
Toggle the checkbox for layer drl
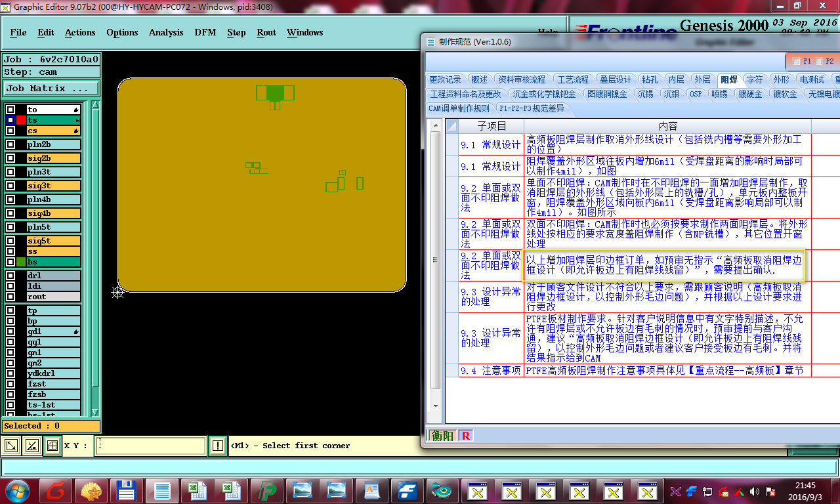10,276
